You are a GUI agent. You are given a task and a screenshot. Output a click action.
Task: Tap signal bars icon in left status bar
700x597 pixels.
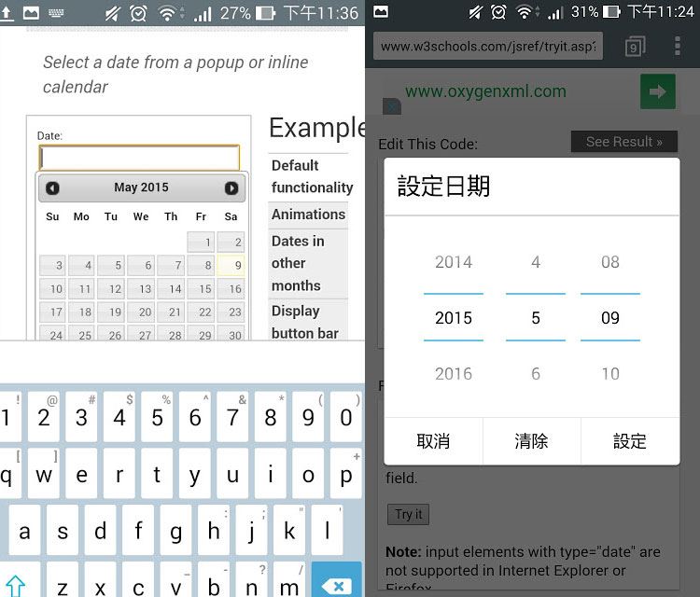[x=203, y=14]
